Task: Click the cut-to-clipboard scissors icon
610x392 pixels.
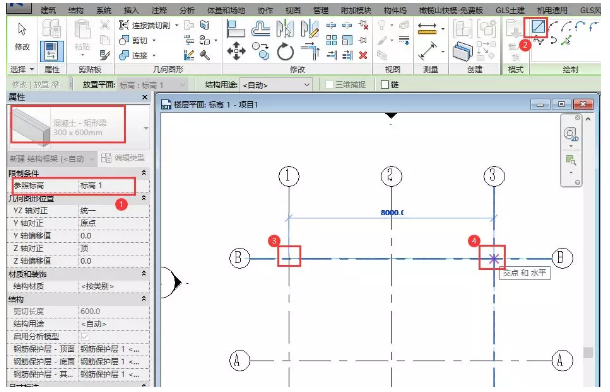Action: [x=105, y=26]
